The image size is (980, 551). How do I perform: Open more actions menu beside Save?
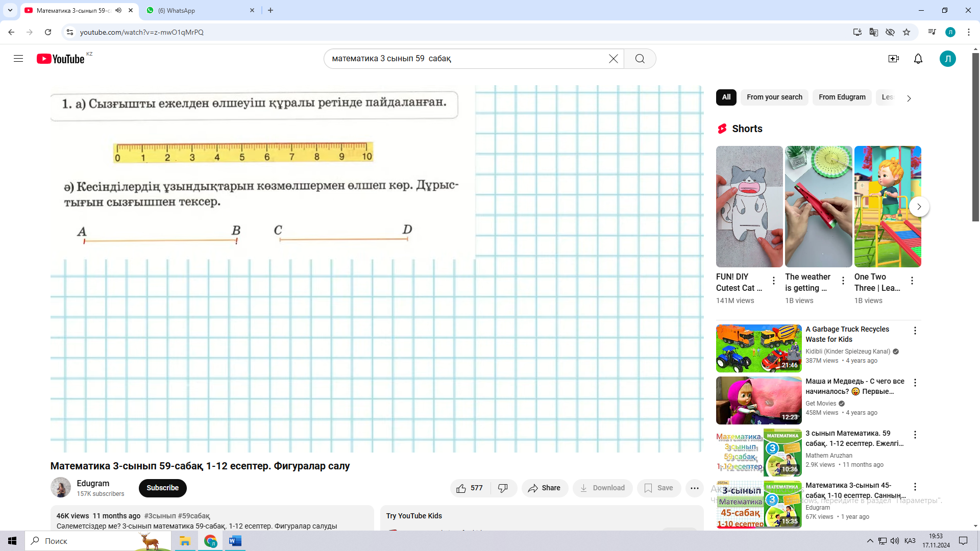(694, 488)
